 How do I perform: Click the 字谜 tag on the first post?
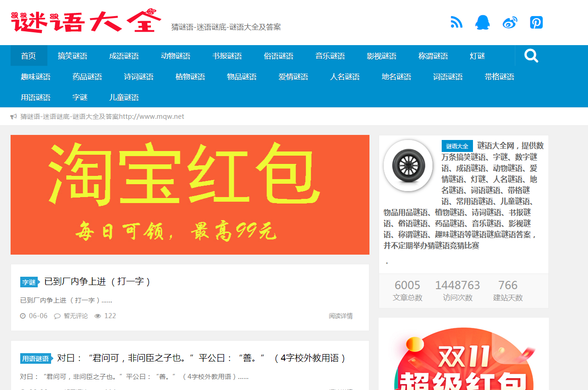[x=29, y=282]
